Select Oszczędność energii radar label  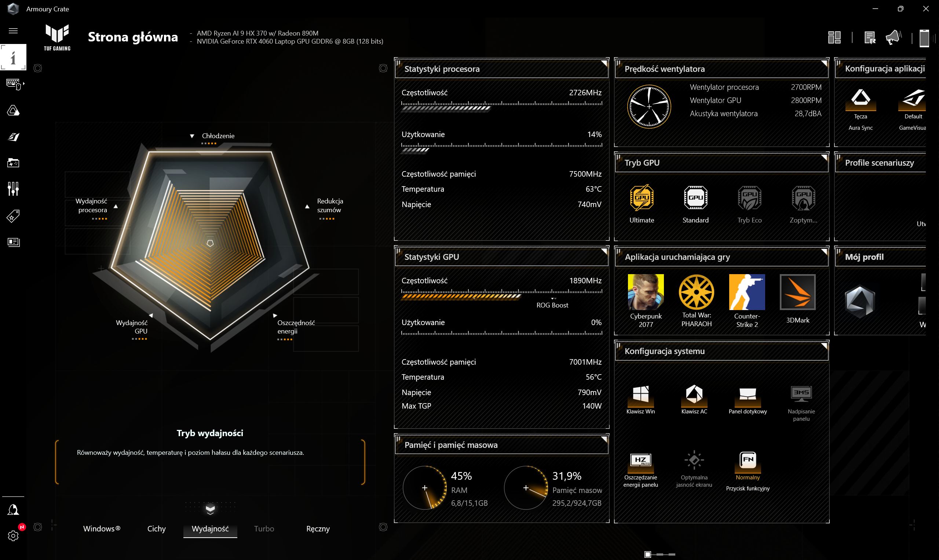296,327
